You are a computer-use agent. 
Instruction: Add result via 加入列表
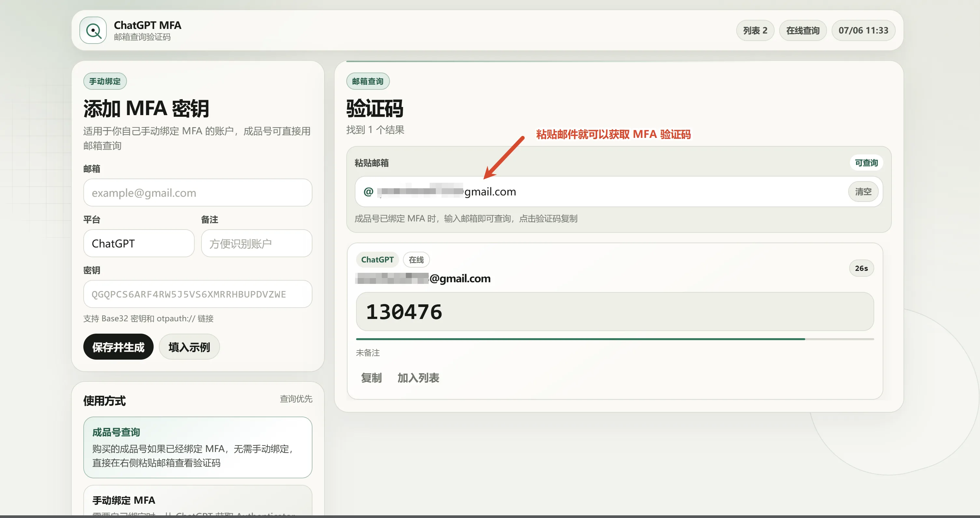[x=419, y=378]
